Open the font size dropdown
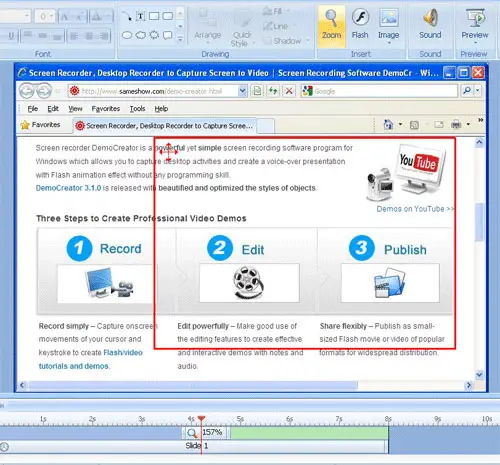500x465 pixels. pyautogui.click(x=51, y=16)
